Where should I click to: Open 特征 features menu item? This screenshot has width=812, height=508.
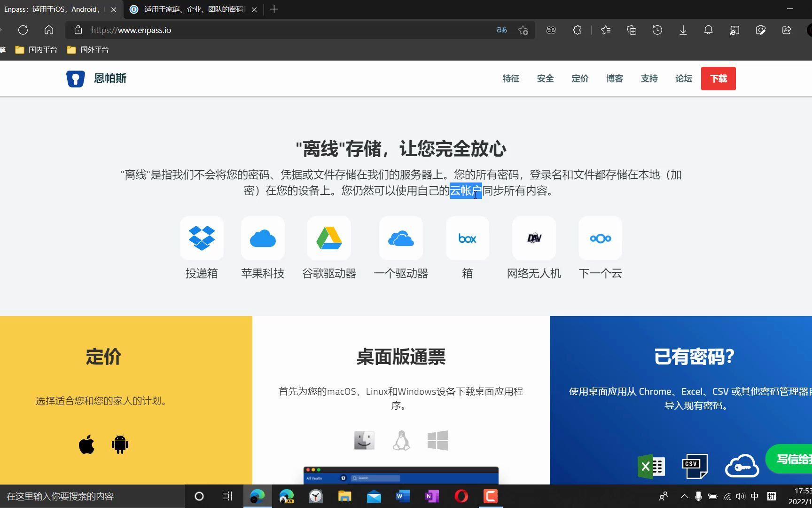click(x=511, y=79)
